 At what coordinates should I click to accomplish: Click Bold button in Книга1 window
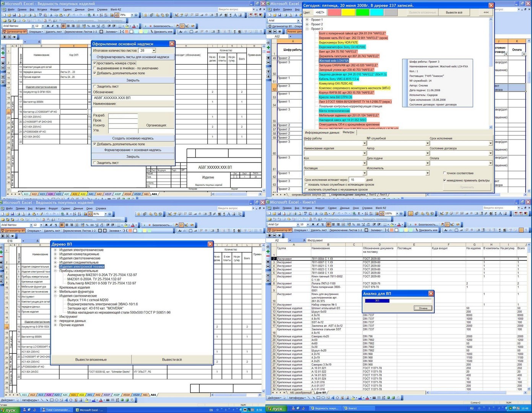click(313, 224)
